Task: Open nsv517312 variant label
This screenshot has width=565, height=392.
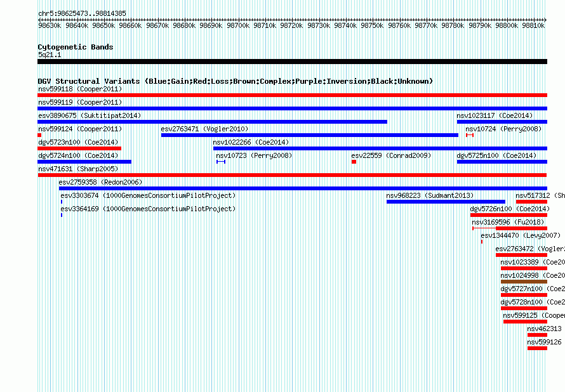Action: [x=540, y=195]
